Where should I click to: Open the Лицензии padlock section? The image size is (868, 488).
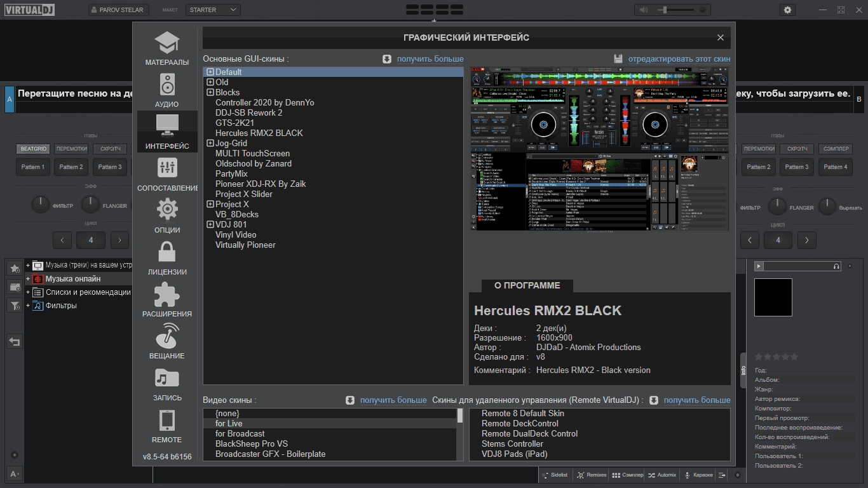pyautogui.click(x=167, y=258)
